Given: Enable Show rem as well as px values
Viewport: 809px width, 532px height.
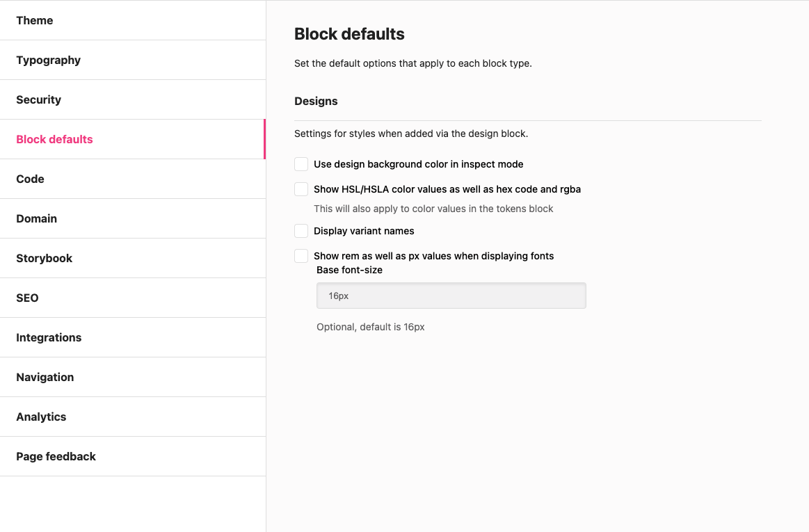Looking at the screenshot, I should (301, 255).
